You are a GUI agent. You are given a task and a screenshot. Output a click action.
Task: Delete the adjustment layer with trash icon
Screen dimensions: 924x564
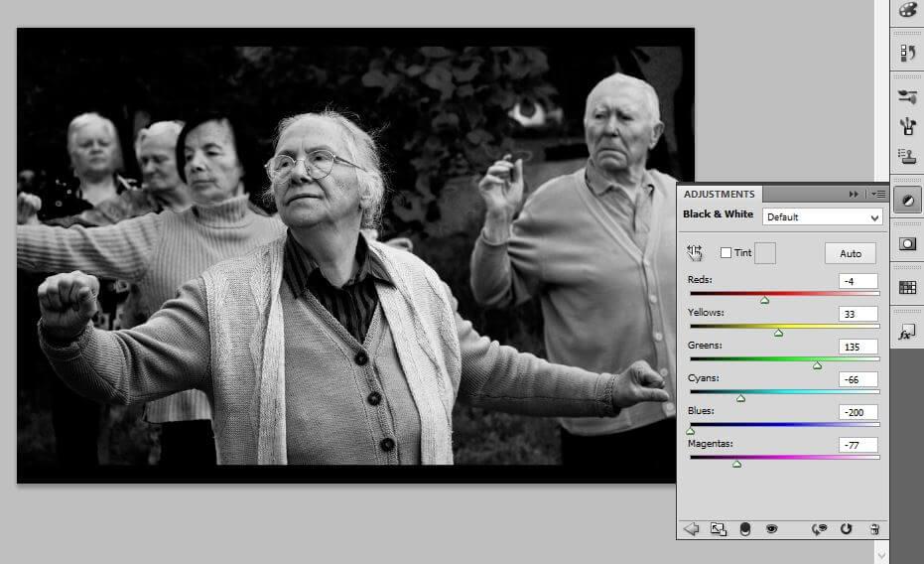(874, 529)
